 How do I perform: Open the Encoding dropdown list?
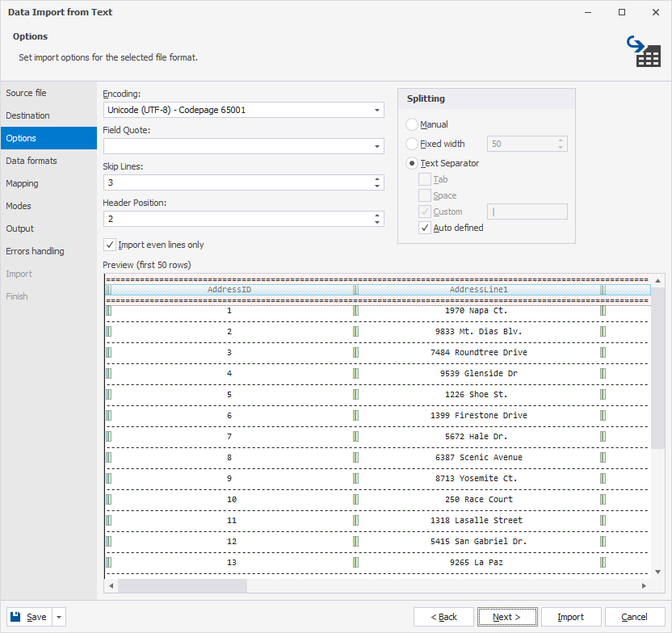[x=376, y=110]
